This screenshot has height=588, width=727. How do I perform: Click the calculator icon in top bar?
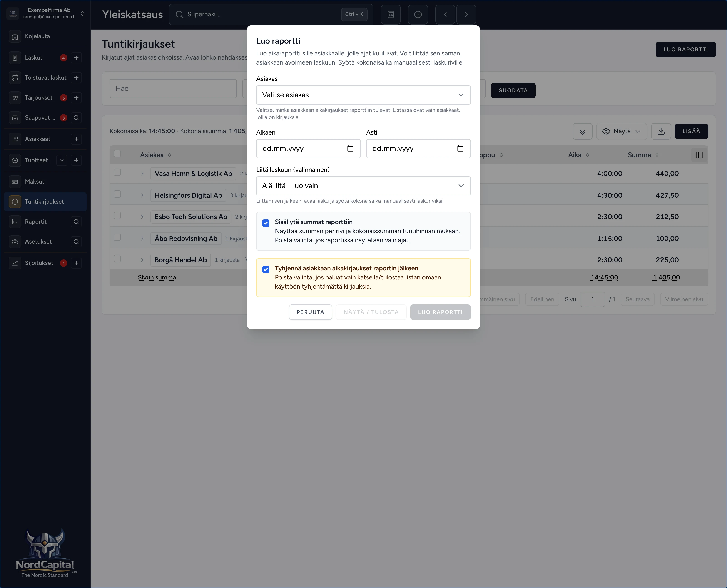390,15
